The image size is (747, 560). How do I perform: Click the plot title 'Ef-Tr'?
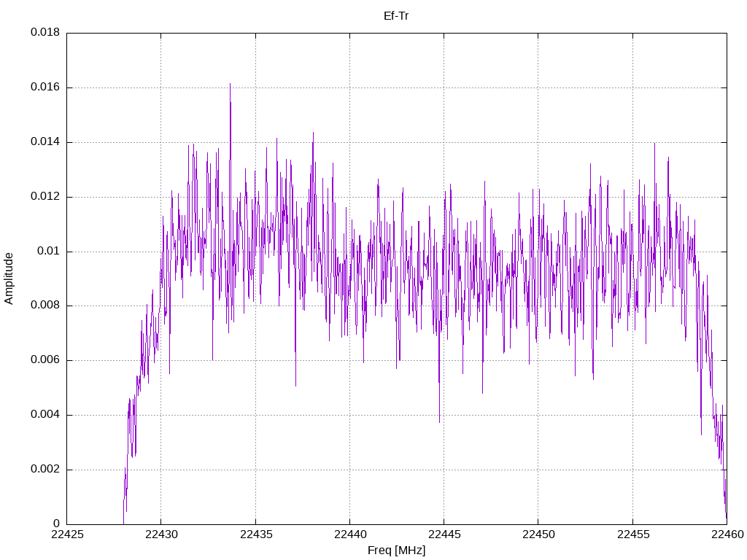pos(396,16)
